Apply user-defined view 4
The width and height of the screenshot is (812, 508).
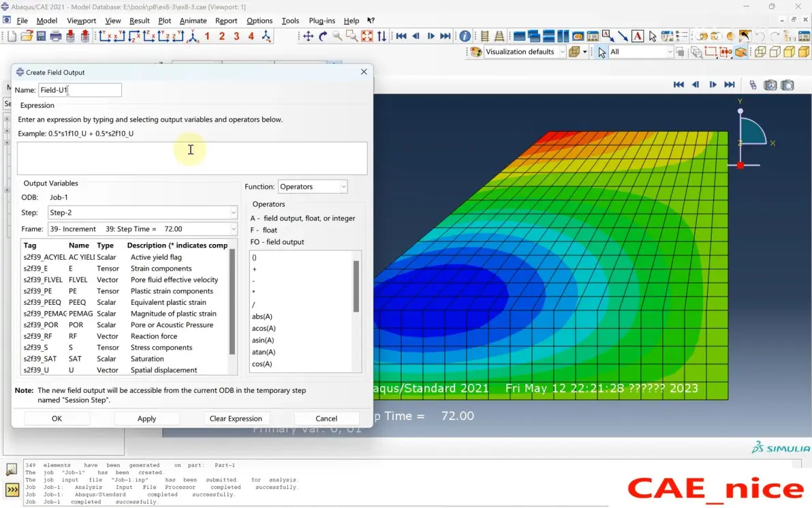pos(251,36)
